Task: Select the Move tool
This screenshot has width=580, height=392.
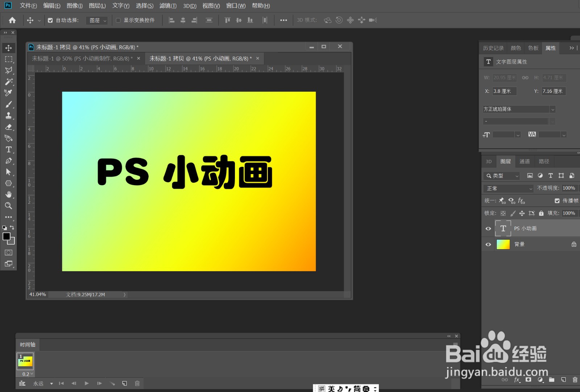Action: coord(8,48)
